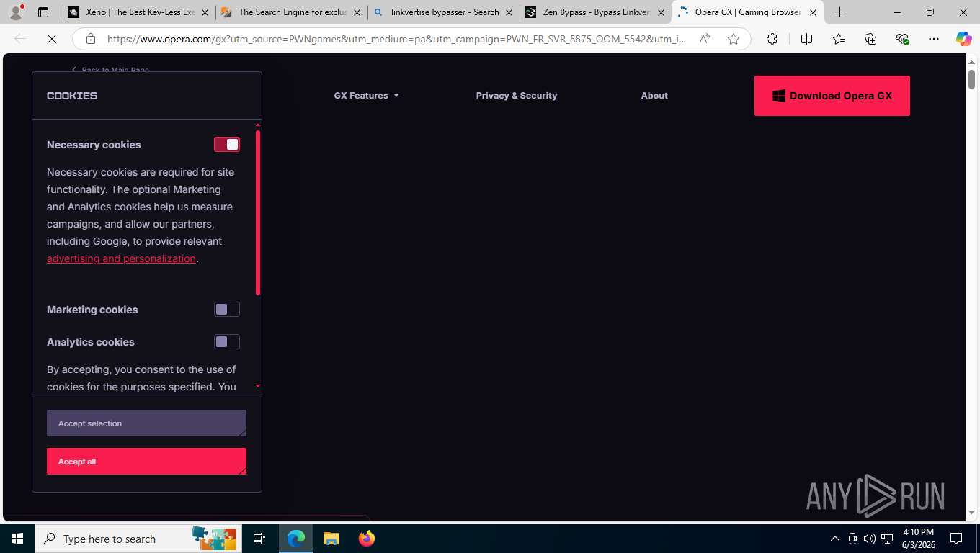Screen dimensions: 980x553
Task: Click Back to Main Page link
Action: point(110,70)
